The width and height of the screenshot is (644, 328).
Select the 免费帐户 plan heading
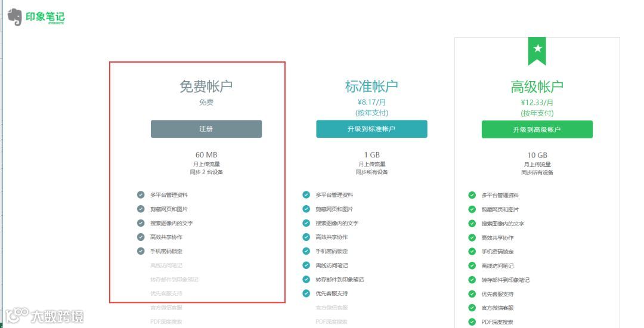pos(206,86)
